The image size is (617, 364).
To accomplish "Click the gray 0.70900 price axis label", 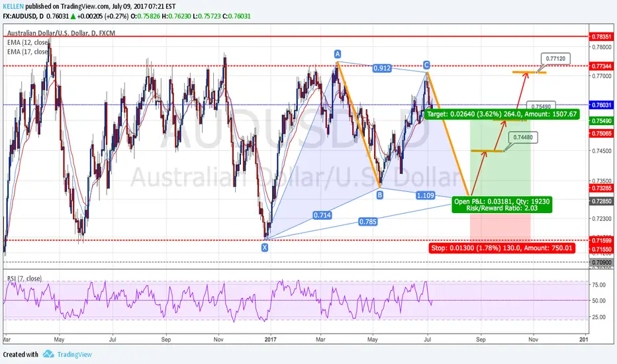I will pyautogui.click(x=602, y=262).
